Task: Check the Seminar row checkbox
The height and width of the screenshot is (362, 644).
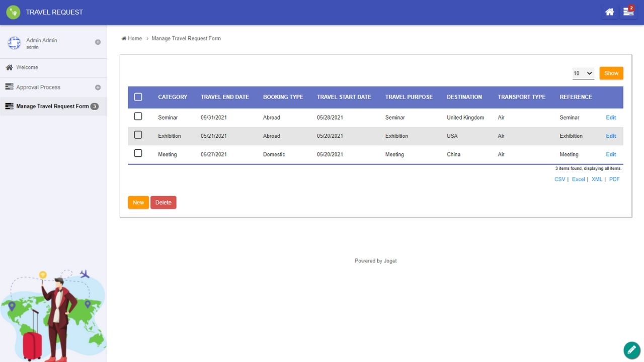Action: click(x=138, y=117)
